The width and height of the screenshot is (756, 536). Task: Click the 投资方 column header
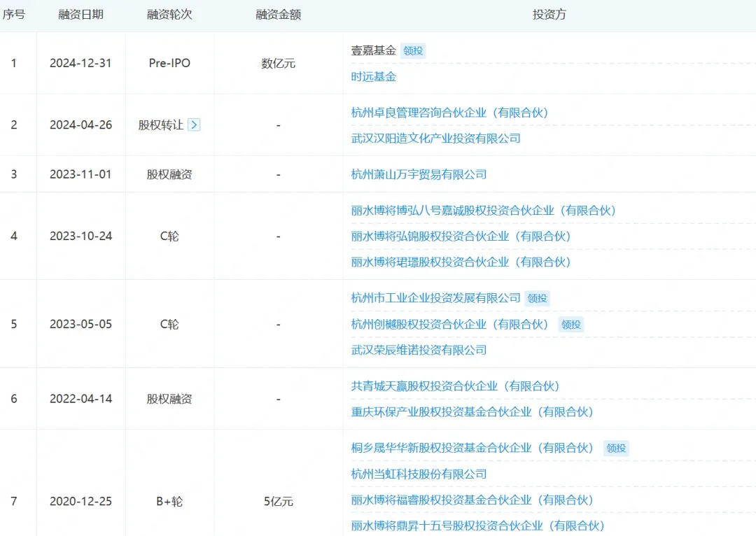[x=549, y=15]
